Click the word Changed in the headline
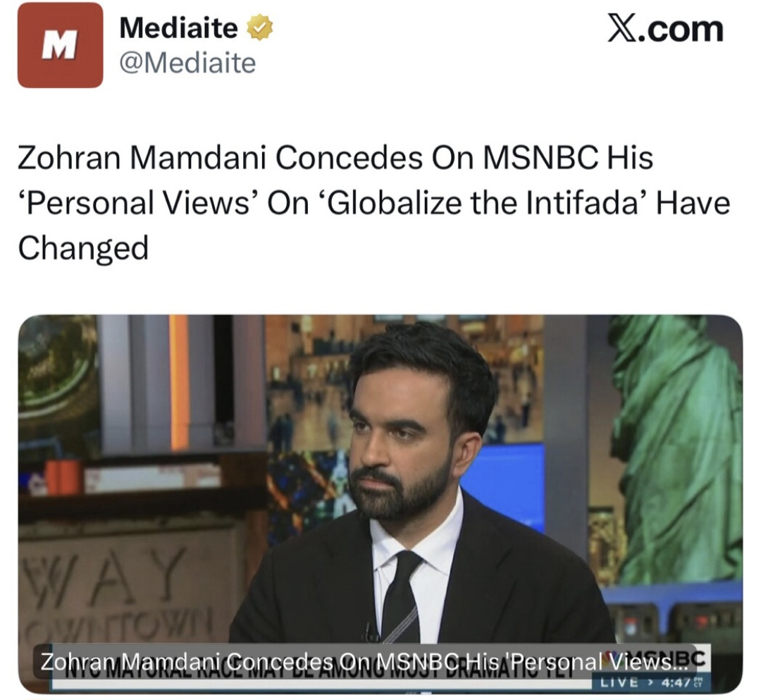This screenshot has height=700, width=761. [83, 247]
